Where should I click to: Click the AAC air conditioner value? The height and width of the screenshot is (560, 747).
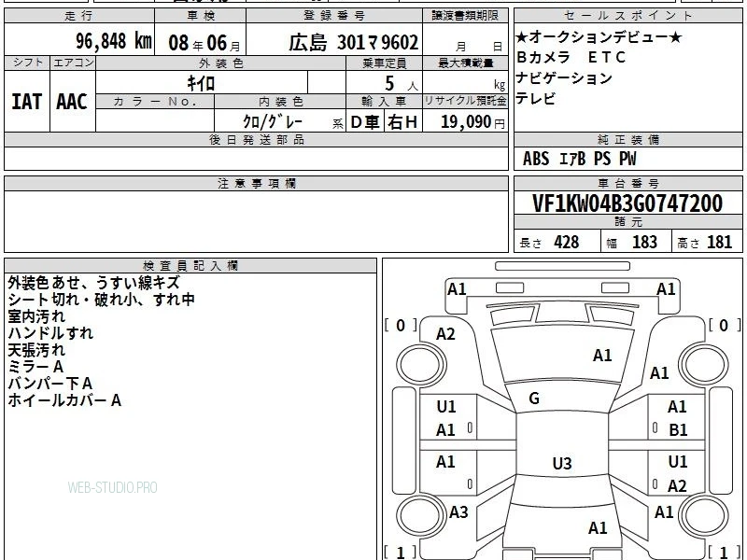(x=72, y=102)
